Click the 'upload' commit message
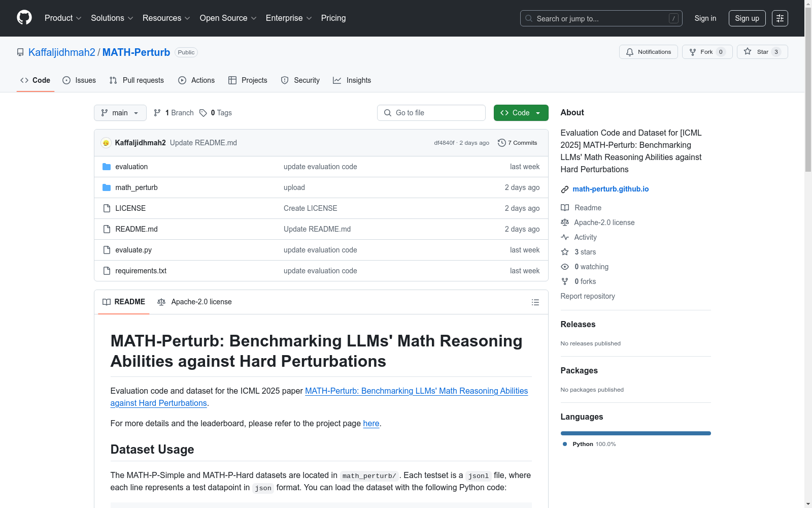 pos(294,187)
